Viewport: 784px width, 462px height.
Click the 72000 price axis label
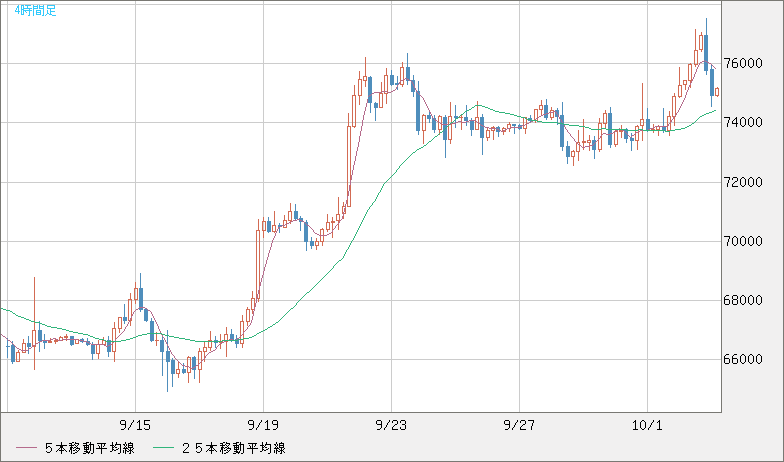pyautogui.click(x=744, y=182)
